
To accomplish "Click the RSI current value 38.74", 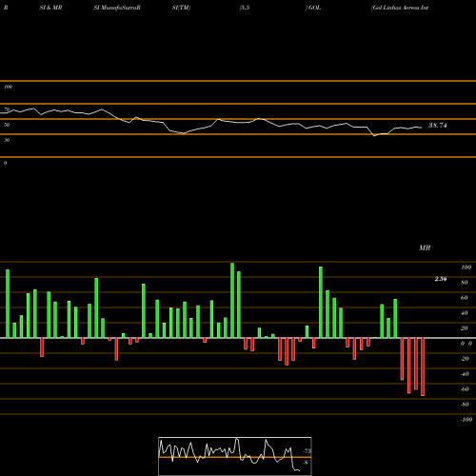I will 438,126.
